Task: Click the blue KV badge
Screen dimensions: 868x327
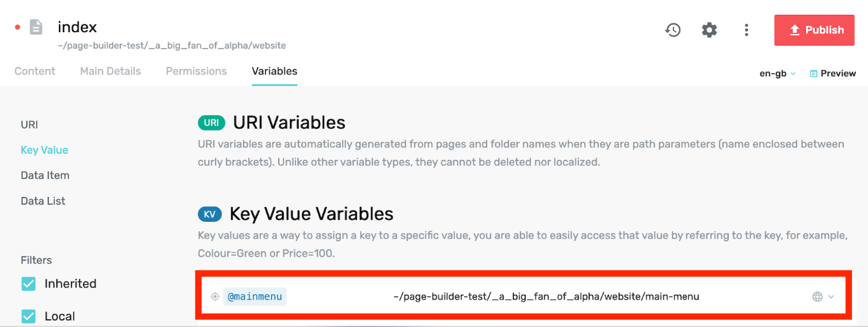Action: (x=210, y=214)
